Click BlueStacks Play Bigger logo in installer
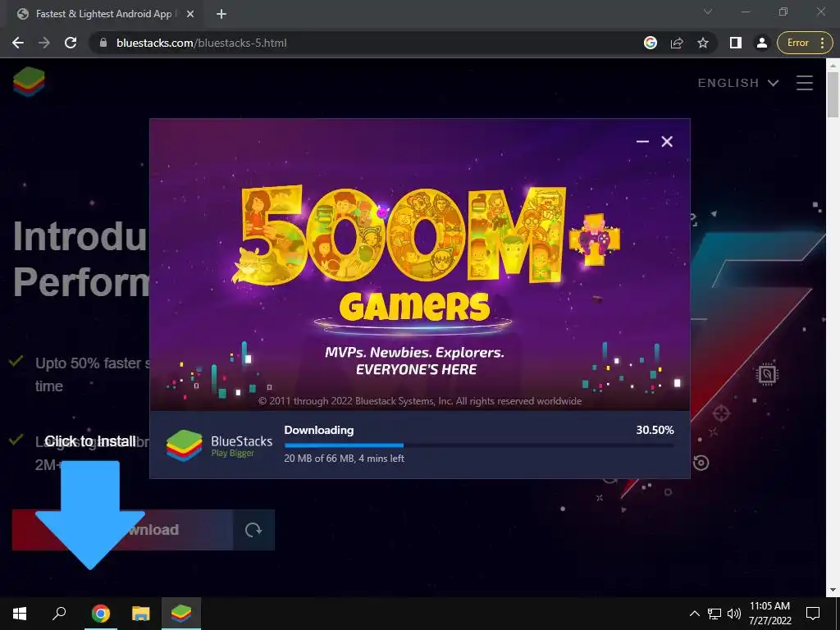Image resolution: width=840 pixels, height=630 pixels. (x=219, y=445)
